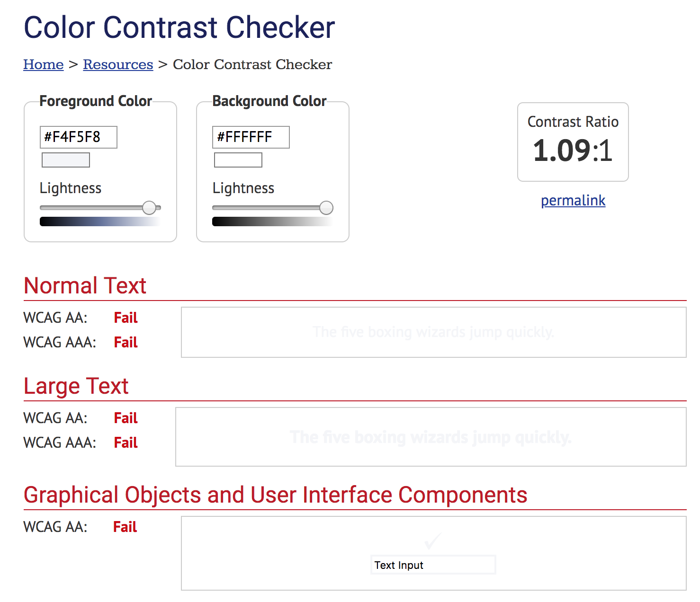Open the Resources page
This screenshot has height=602, width=700.
pos(118,64)
